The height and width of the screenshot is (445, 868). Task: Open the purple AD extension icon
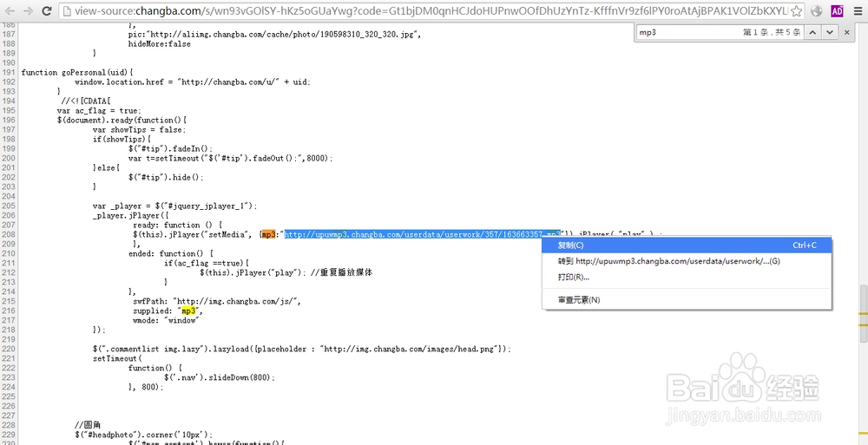click(837, 10)
